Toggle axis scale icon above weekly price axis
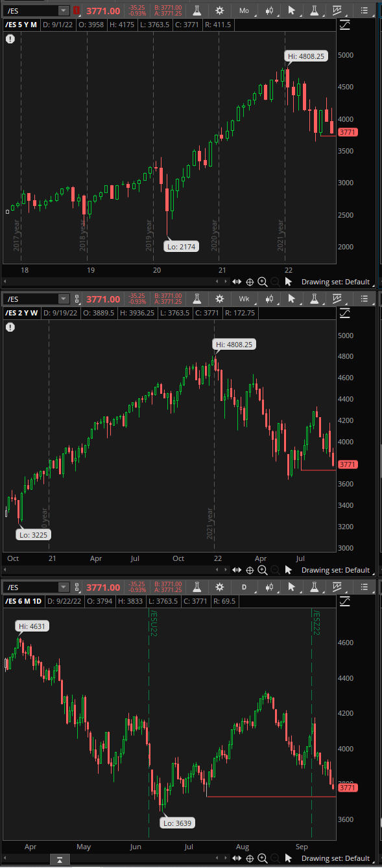Screen dimensions: 382x868 tap(345, 313)
